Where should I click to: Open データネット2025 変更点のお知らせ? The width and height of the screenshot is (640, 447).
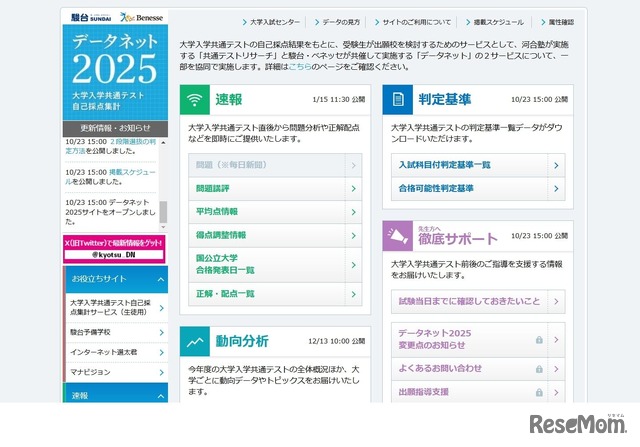(478, 340)
